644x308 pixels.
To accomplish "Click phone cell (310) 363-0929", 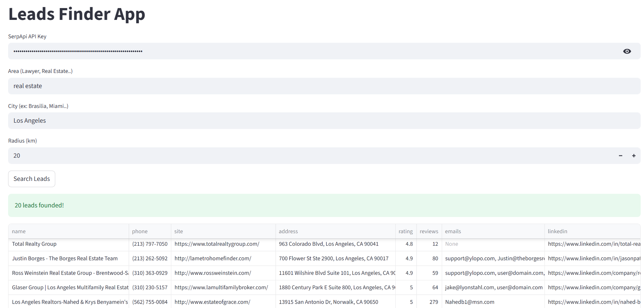I will pyautogui.click(x=150, y=273).
